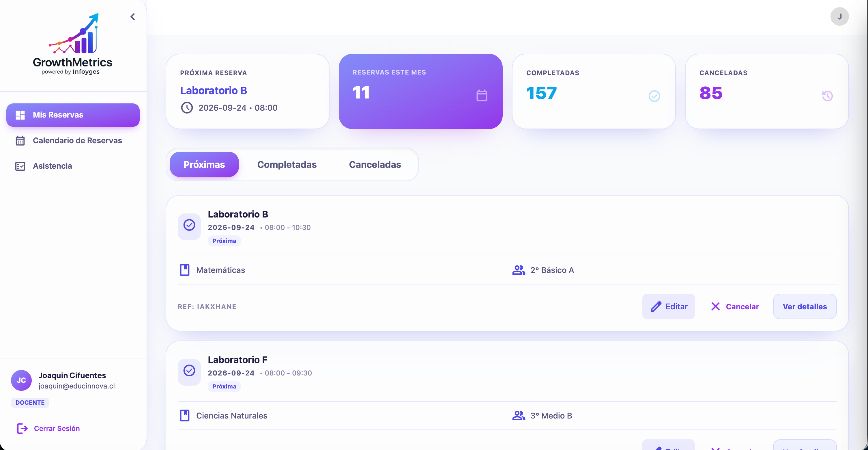The width and height of the screenshot is (868, 450).
Task: Click the Laboratorio B reservation title in list
Action: click(x=238, y=214)
